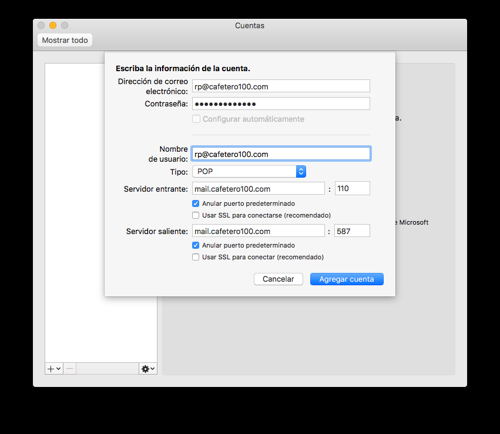Screen dimensions: 500x434
Task: Toggle outgoing Anular puerto predeterminado checkbox
Action: pyautogui.click(x=196, y=245)
